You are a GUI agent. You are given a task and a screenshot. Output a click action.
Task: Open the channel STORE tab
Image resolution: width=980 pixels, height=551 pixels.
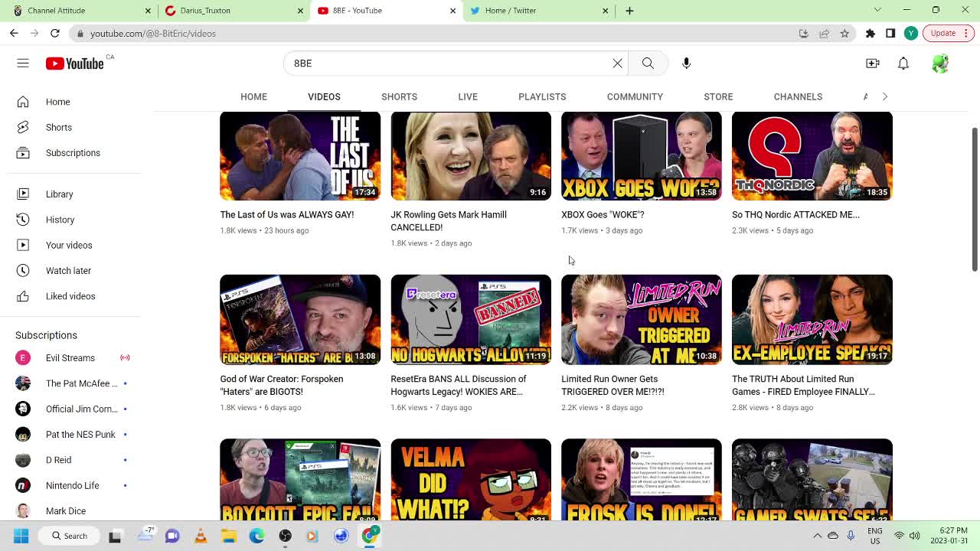(718, 96)
